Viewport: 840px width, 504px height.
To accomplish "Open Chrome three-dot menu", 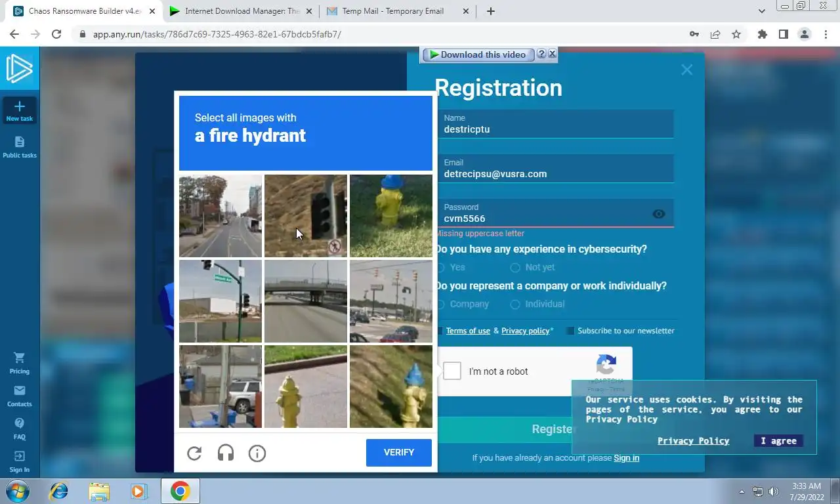I will click(826, 34).
